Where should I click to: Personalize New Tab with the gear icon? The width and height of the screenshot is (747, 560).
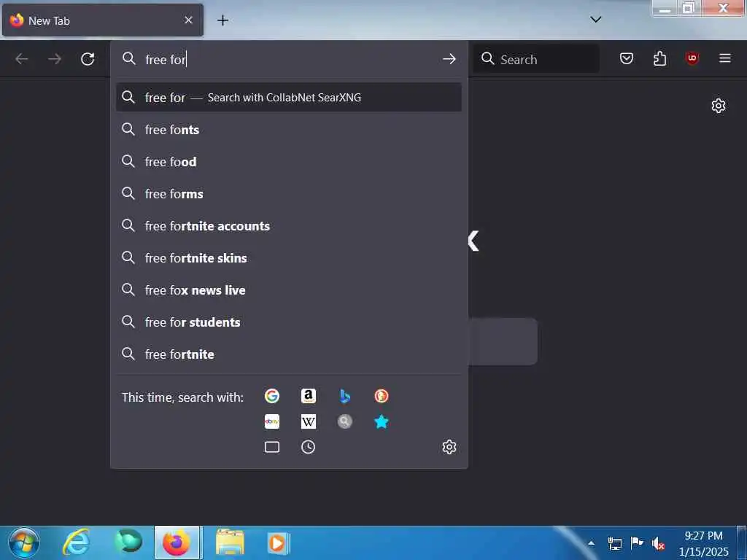(x=719, y=106)
